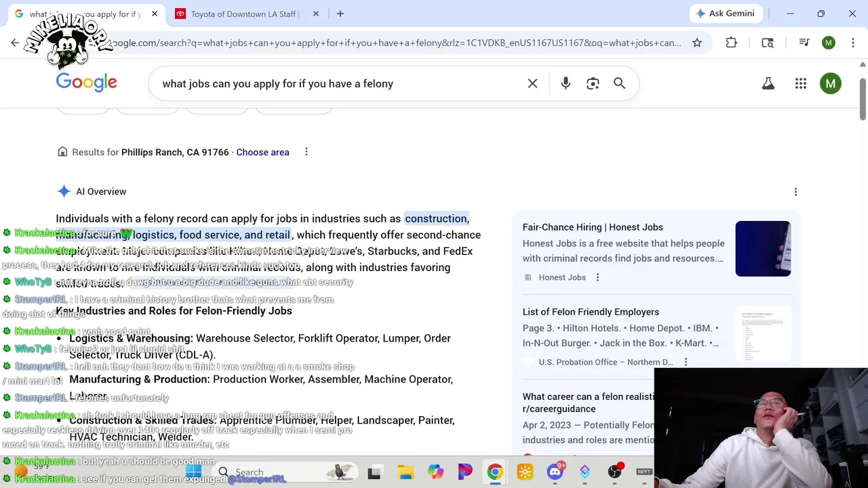Open the Google apps grid
Image resolution: width=868 pixels, height=488 pixels.
(801, 83)
